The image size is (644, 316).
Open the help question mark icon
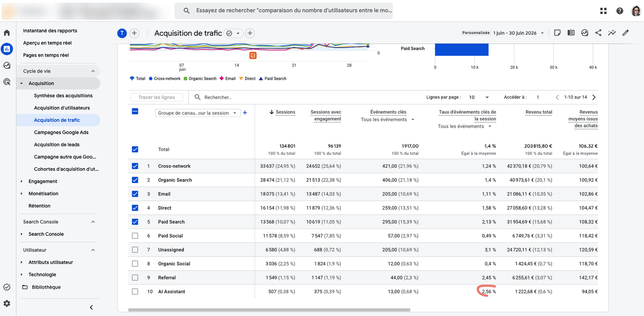[620, 11]
